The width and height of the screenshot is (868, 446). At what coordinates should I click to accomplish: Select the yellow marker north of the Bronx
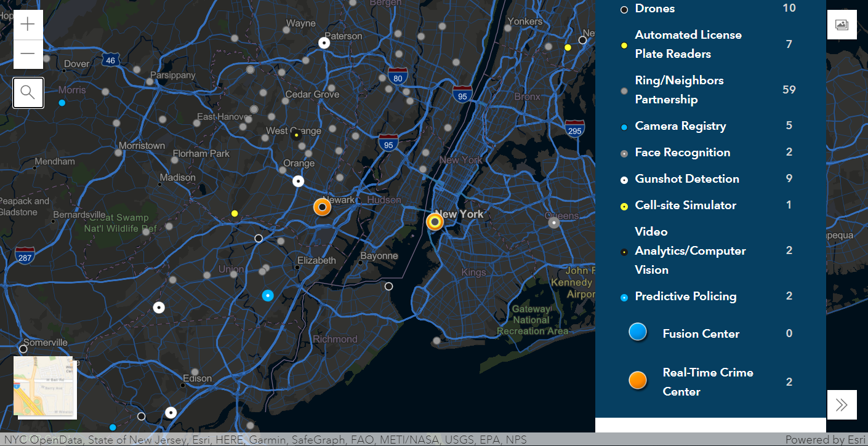tap(568, 47)
